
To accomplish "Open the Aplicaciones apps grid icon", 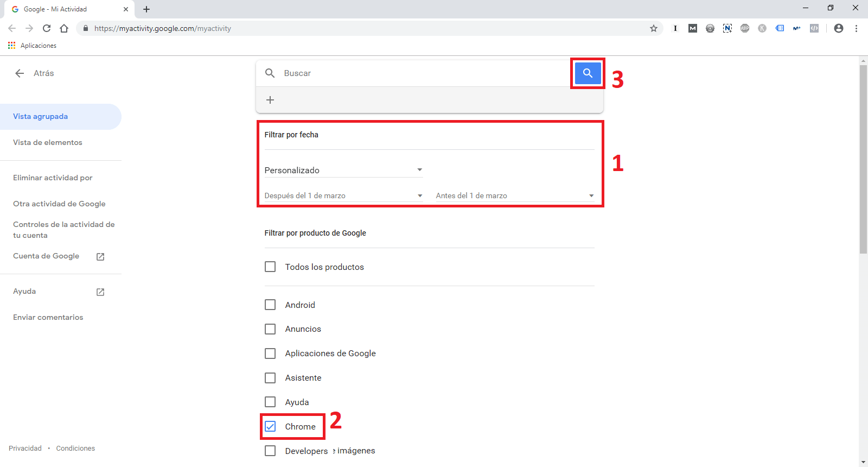I will point(12,46).
